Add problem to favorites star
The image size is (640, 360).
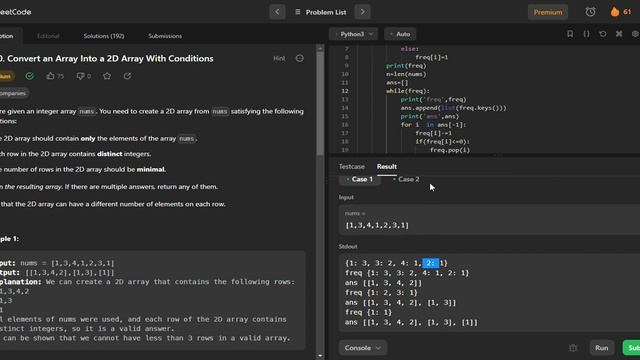107,76
